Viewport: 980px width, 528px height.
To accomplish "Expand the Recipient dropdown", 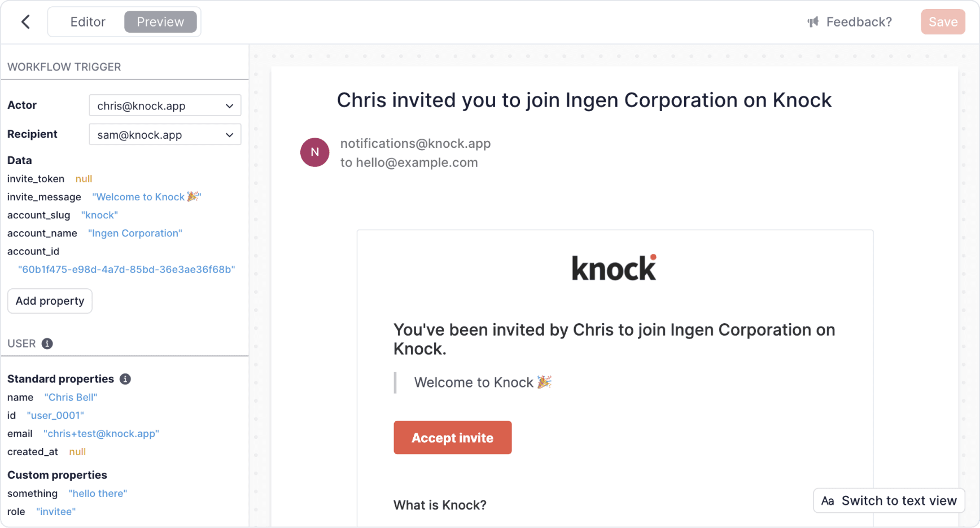I will [x=165, y=135].
